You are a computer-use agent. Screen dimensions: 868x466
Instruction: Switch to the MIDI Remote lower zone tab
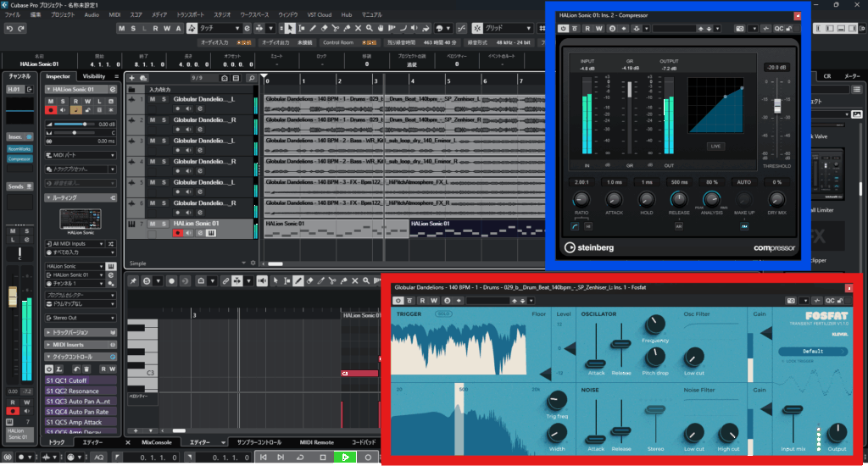(317, 442)
